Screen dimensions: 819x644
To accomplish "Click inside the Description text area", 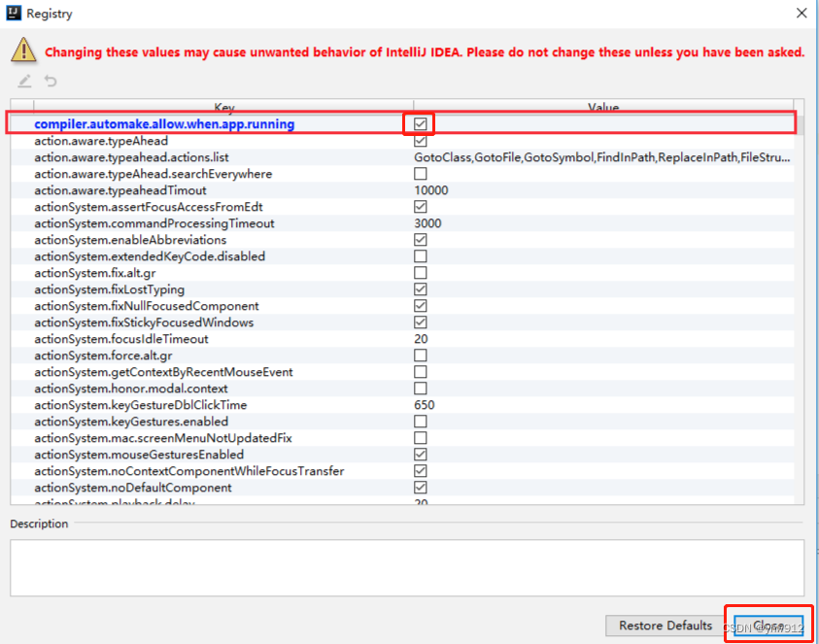I will point(408,559).
